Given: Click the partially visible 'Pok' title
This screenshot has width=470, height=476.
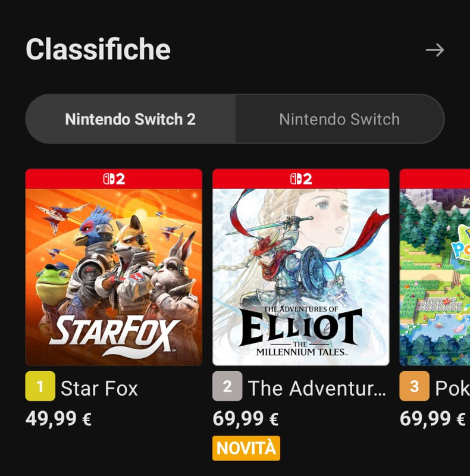Looking at the screenshot, I should click(x=452, y=389).
